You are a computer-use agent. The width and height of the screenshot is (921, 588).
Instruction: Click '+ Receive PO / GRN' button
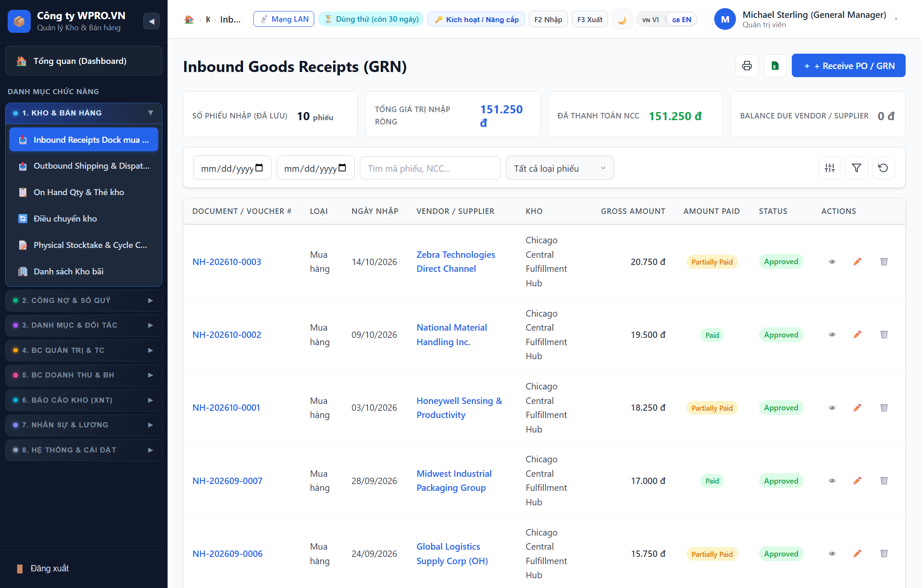click(848, 66)
